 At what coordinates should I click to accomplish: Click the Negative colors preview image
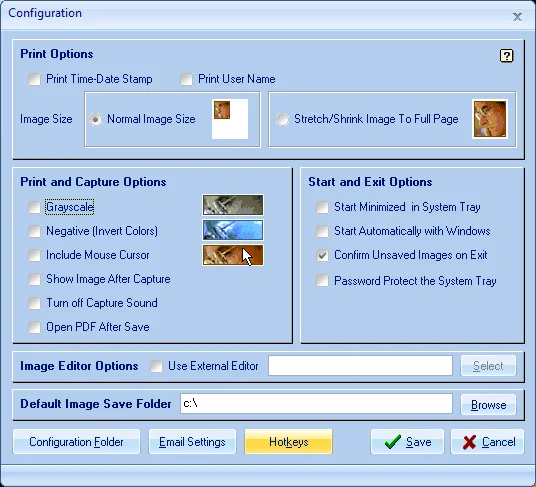coord(233,230)
